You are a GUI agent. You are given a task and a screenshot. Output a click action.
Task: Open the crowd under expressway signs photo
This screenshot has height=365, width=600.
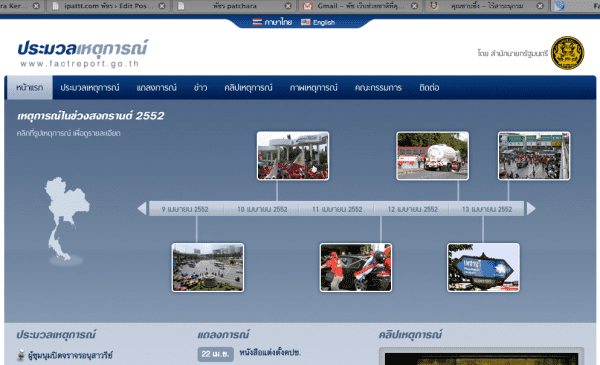534,156
